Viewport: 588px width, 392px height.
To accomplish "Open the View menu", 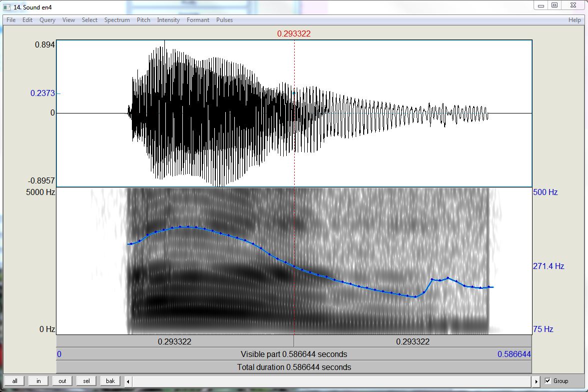I will click(68, 20).
